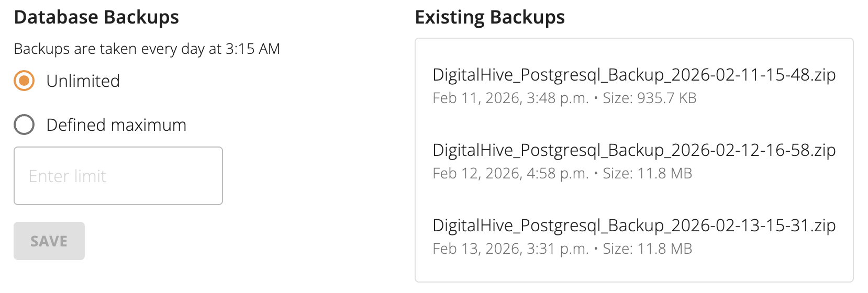The height and width of the screenshot is (293, 868).
Task: Click the "Backups are taken every day" note
Action: click(x=110, y=49)
